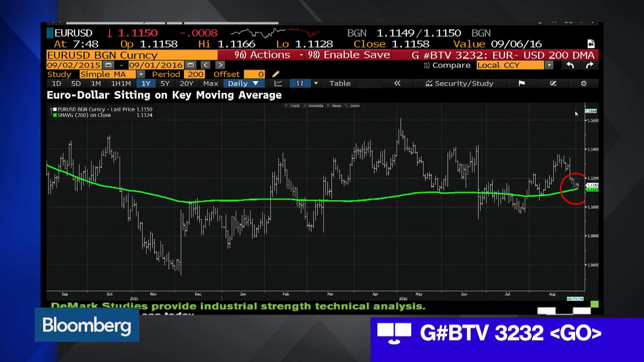Click 98) Enable Save button
Screen dimensions: 644x362
click(349, 55)
